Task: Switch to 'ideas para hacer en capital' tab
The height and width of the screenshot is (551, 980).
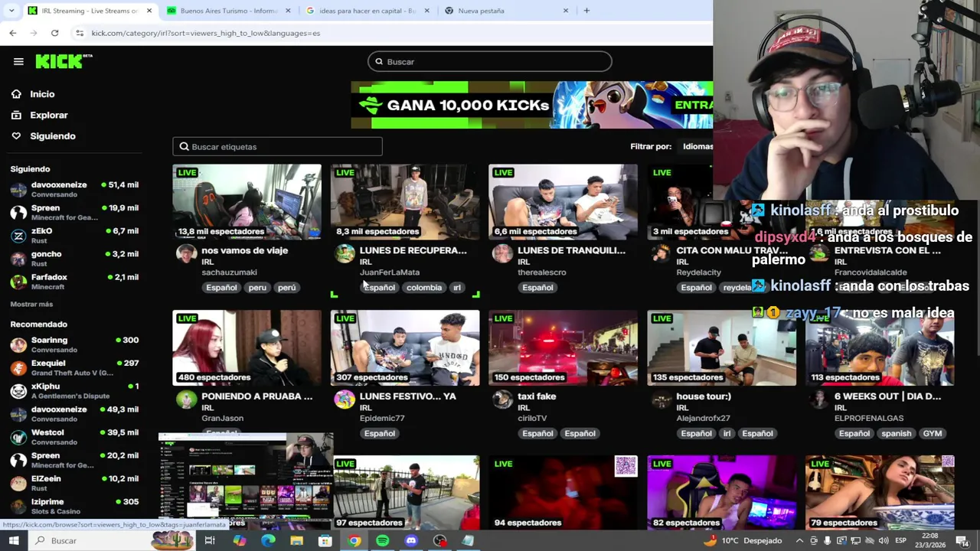Action: point(366,11)
